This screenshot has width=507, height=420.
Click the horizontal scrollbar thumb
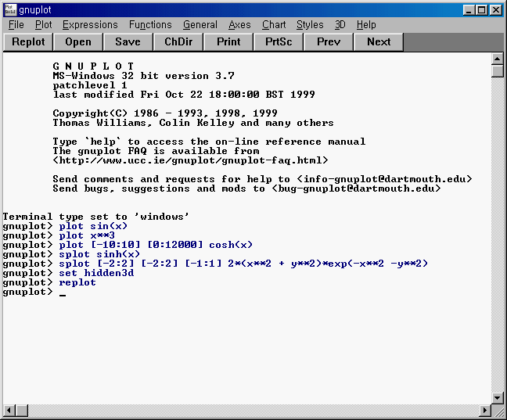22,411
